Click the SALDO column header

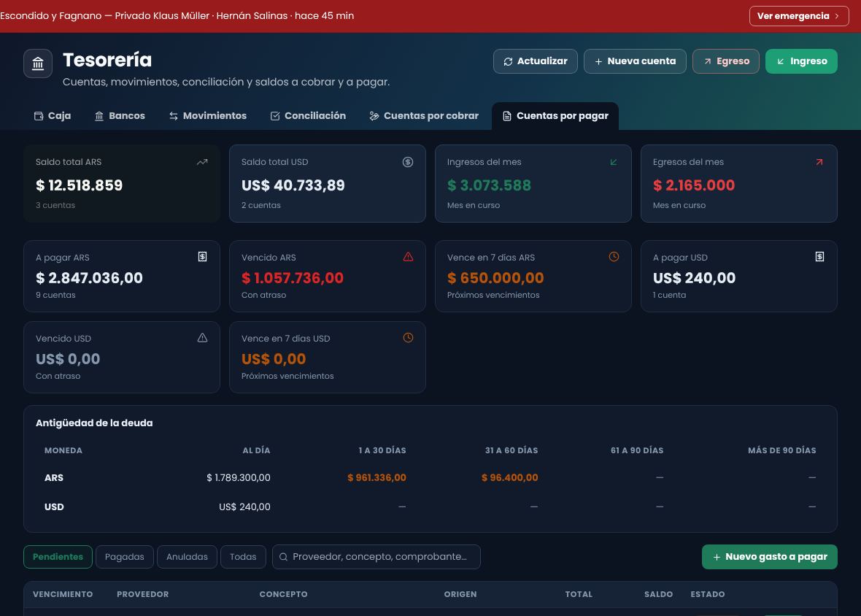tap(658, 594)
